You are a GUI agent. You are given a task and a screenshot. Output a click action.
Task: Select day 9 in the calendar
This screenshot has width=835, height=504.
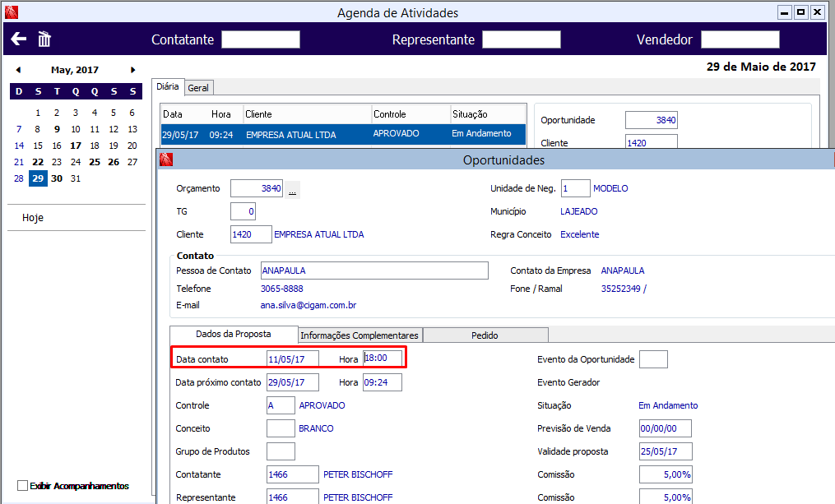coord(57,129)
